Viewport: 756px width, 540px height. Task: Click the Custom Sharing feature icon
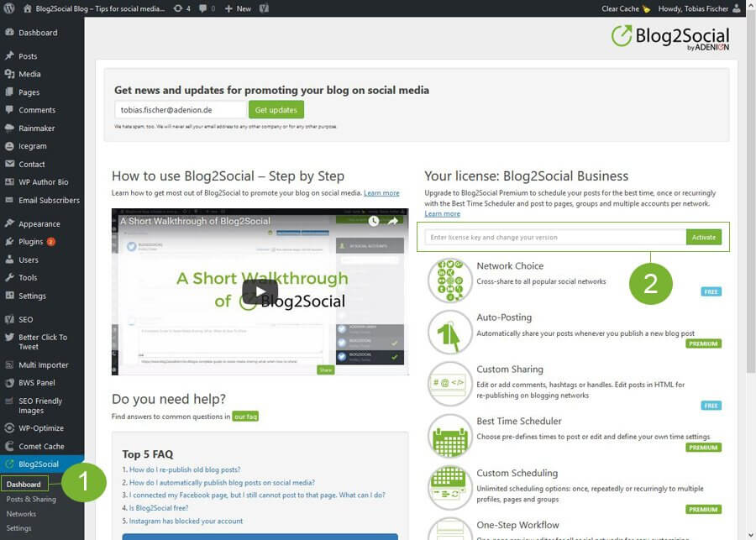(450, 384)
